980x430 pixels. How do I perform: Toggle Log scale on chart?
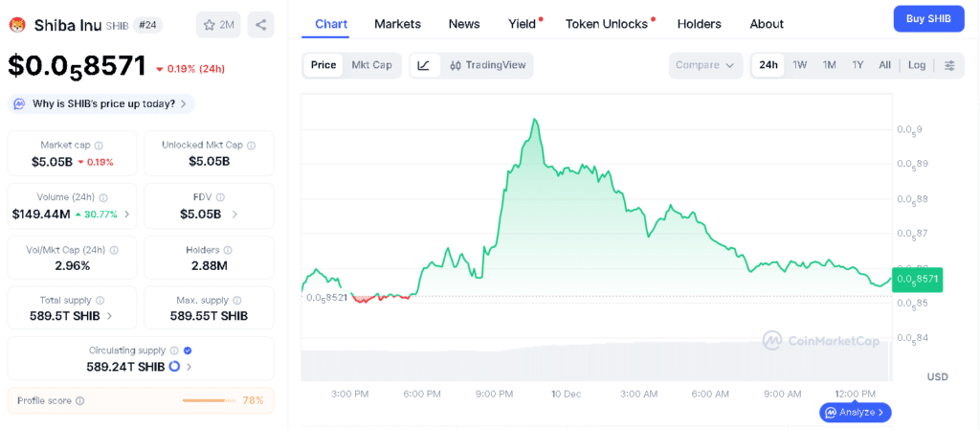click(917, 65)
